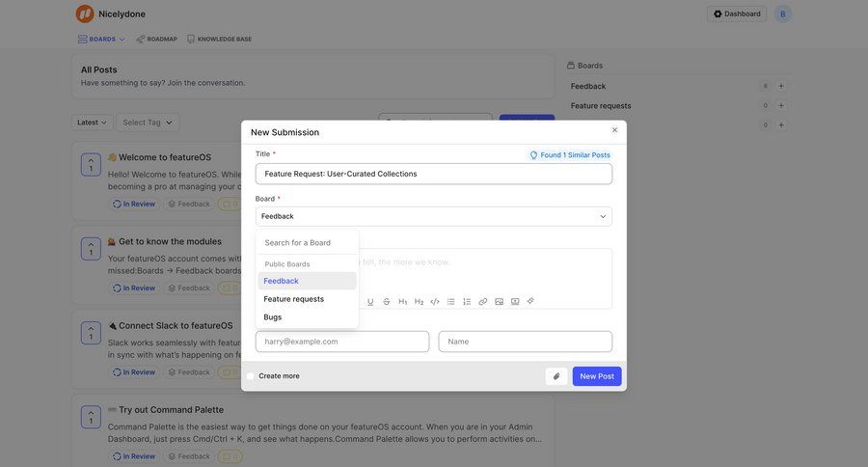Attach a file with the paperclip button
868x467 pixels.
556,376
